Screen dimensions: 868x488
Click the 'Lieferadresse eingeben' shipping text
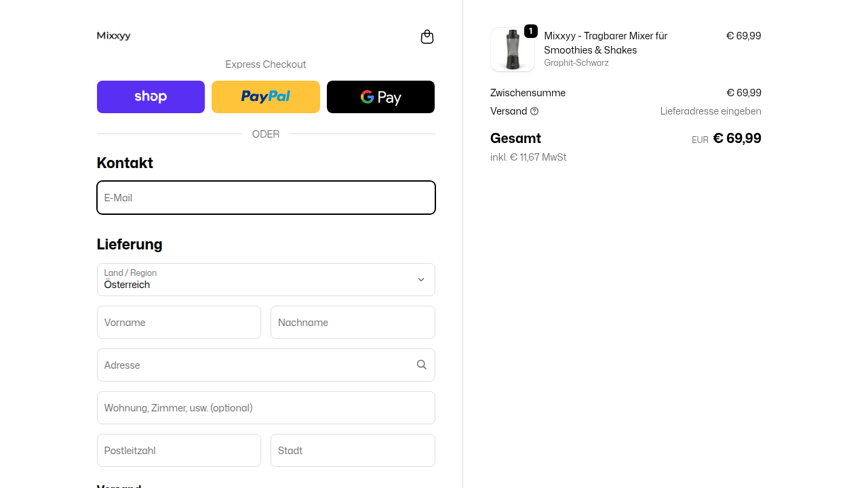tap(711, 111)
